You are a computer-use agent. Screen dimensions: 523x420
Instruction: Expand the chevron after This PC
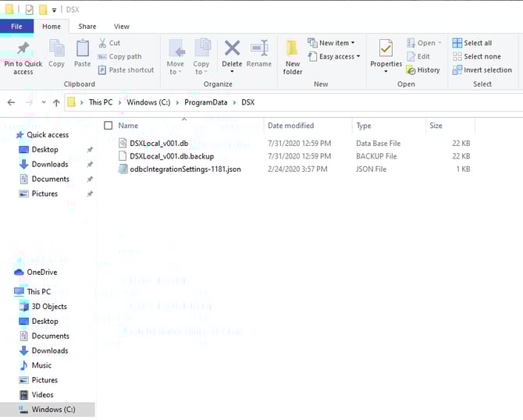pos(119,102)
